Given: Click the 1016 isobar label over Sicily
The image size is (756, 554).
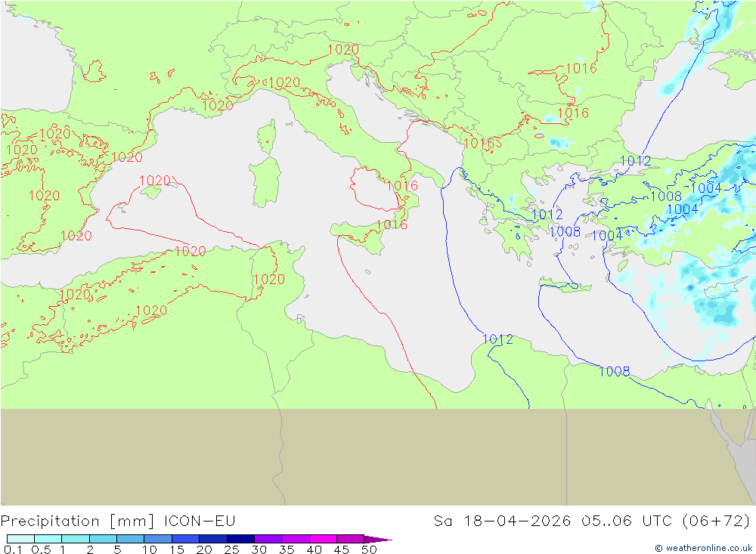Looking at the screenshot, I should [x=392, y=224].
